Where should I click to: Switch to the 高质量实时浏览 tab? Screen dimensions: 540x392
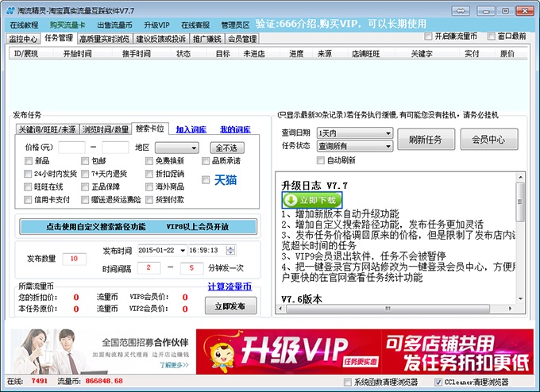(104, 39)
